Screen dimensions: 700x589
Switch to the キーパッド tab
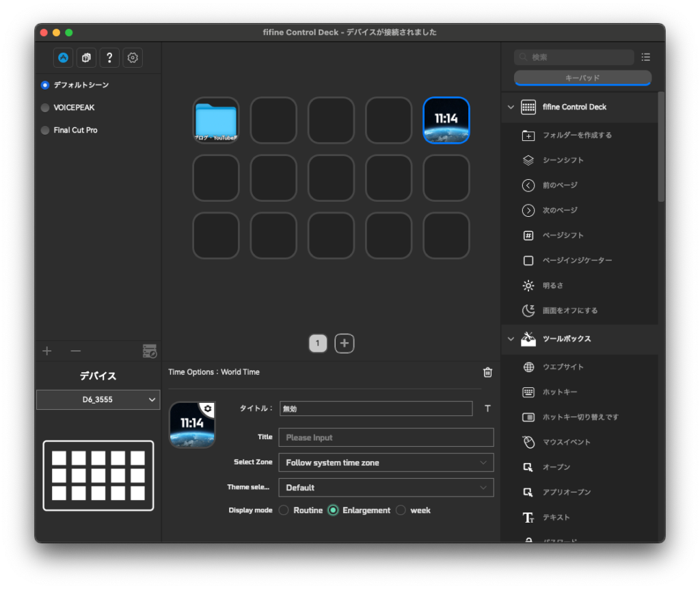click(x=582, y=78)
